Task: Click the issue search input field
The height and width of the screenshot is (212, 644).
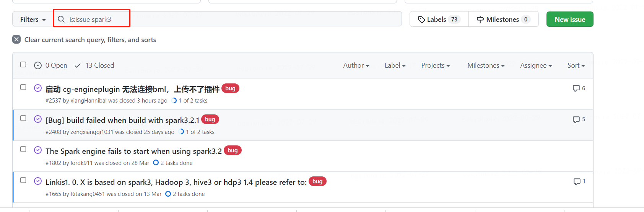Action: pos(229,19)
